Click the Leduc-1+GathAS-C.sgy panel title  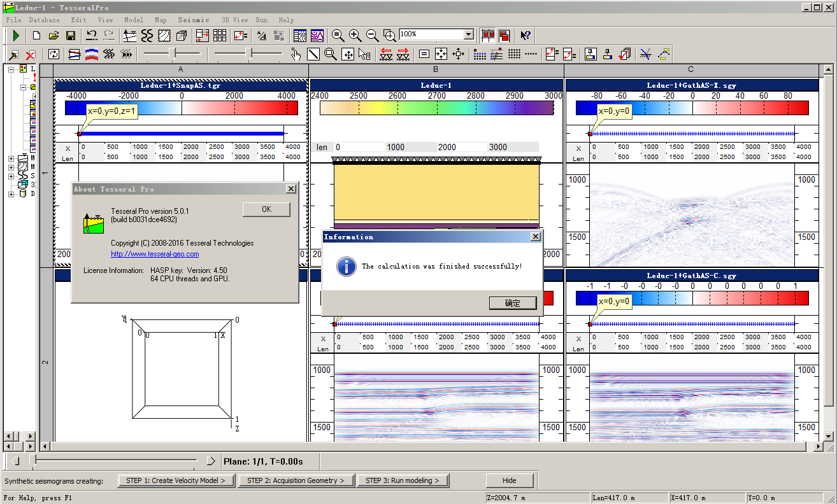pos(690,276)
